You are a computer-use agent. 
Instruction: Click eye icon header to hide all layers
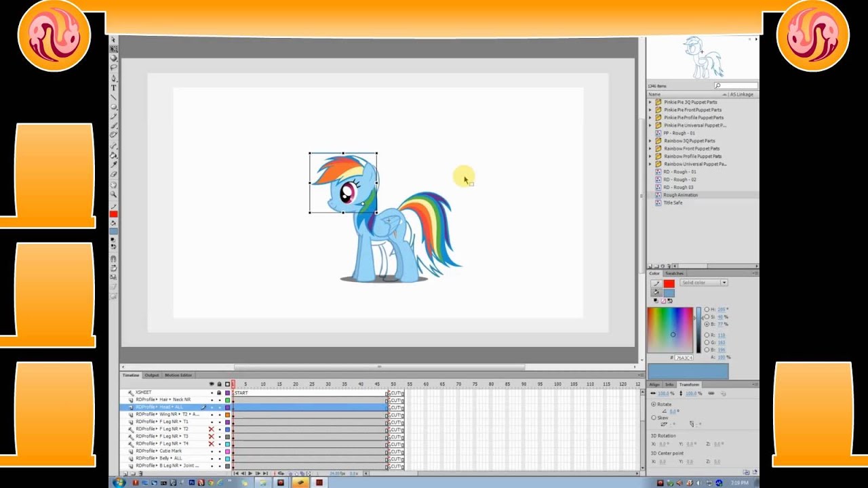(212, 384)
